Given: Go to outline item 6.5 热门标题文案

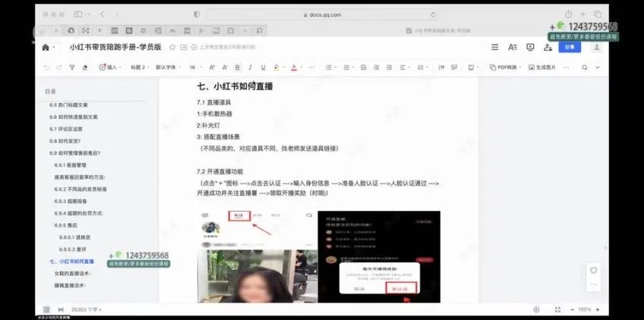Looking at the screenshot, I should coord(68,105).
